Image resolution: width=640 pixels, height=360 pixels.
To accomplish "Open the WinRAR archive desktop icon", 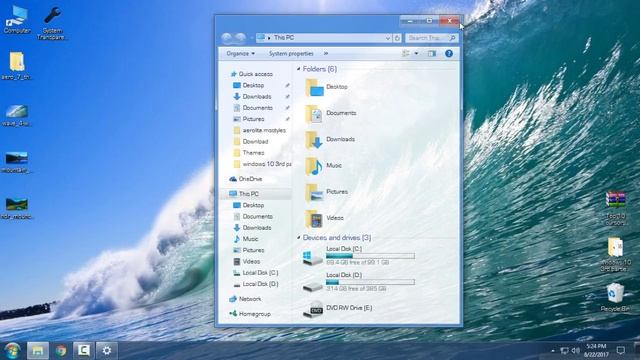I will (x=615, y=208).
